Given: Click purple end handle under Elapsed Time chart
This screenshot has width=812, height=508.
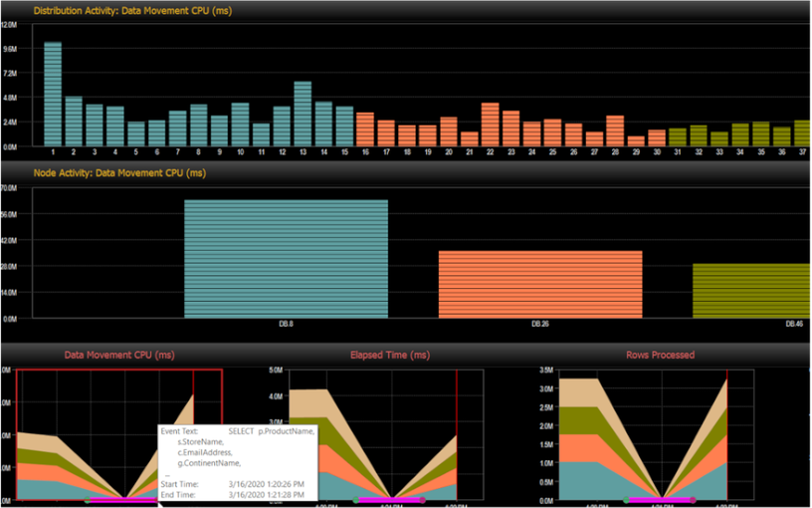Looking at the screenshot, I should (423, 500).
